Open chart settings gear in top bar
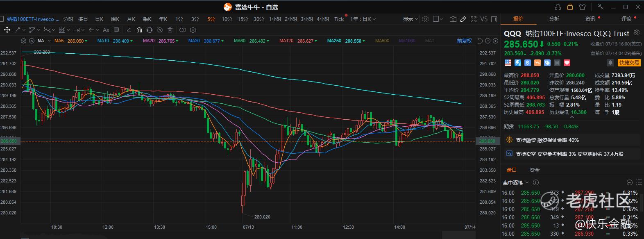The height and width of the screenshot is (239, 644). pos(425,19)
